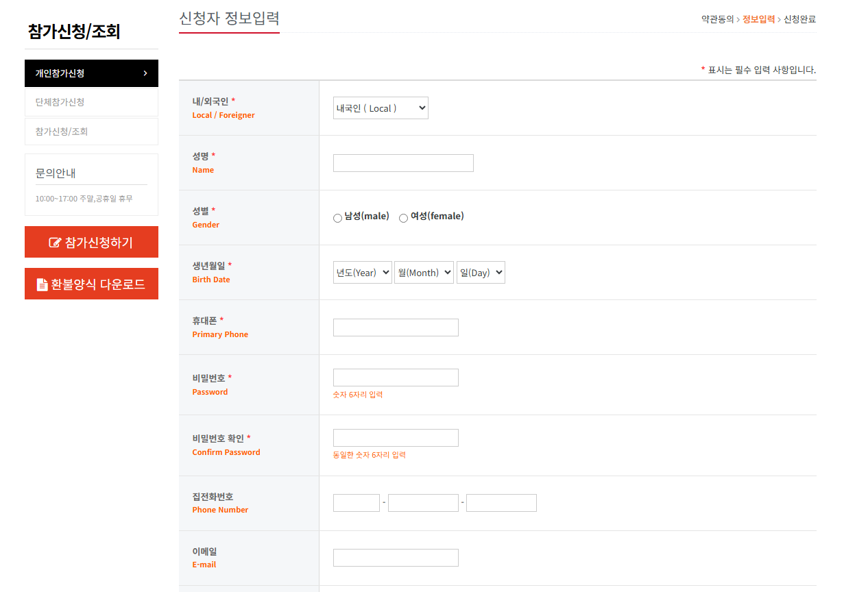Click the 정보입력 breadcrumb step
This screenshot has height=592, width=868.
(x=758, y=19)
